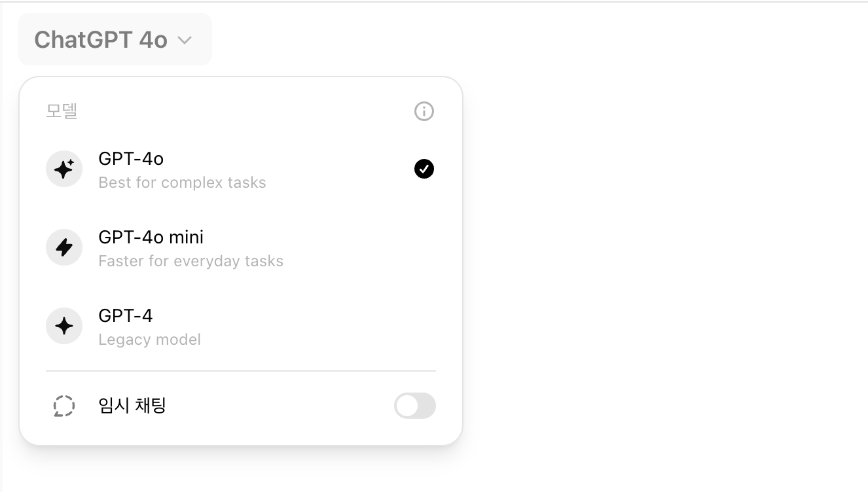Click the 'Best for complex tasks' description
The image size is (868, 492).
coord(182,183)
